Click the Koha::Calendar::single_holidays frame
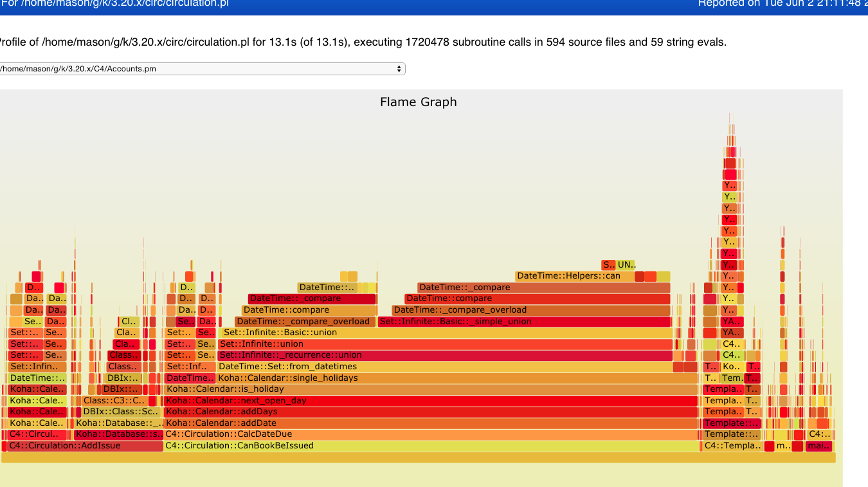 pos(457,378)
